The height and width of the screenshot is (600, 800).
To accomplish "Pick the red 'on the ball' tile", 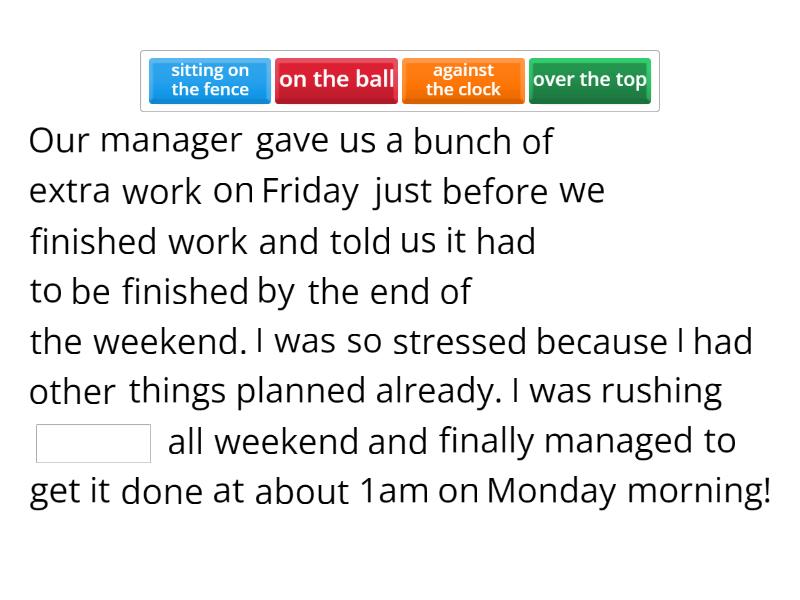I will click(336, 80).
